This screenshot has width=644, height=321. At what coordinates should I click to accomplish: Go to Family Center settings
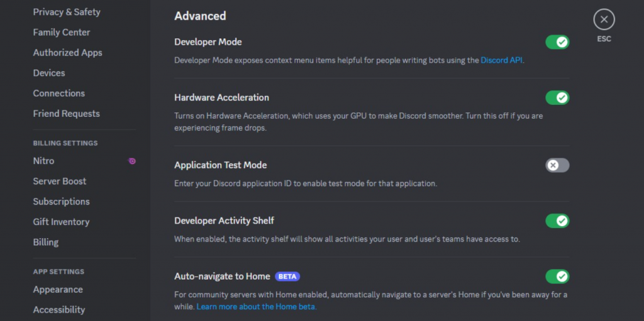click(62, 32)
